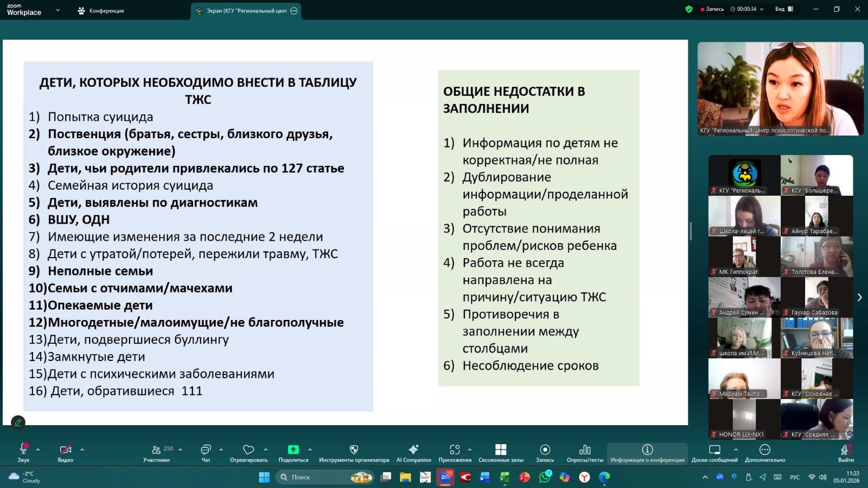Toggle microphone with Звук button
The image size is (868, 488).
click(x=23, y=452)
